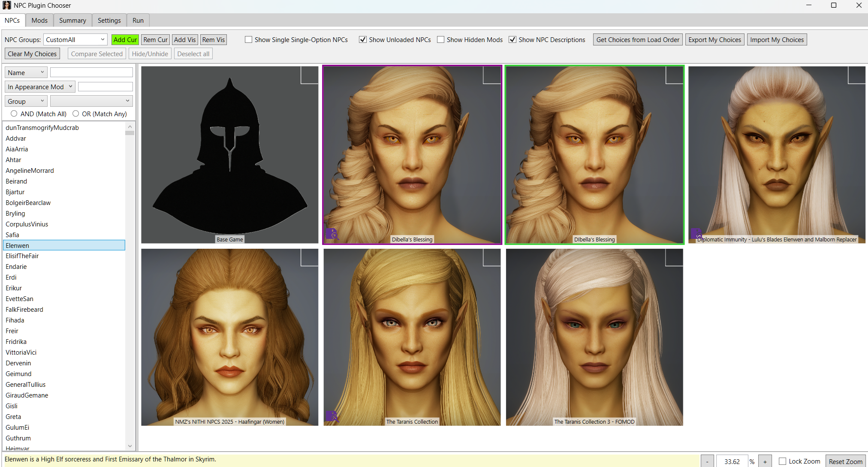
Task: Uncheck Show NPC Descriptions
Action: point(512,39)
